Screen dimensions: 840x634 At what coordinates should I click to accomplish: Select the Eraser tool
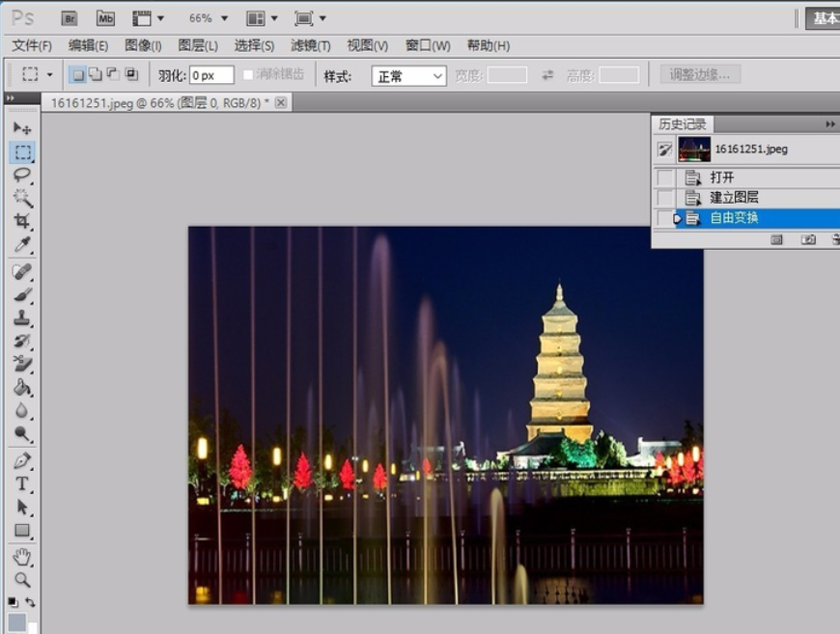pyautogui.click(x=22, y=364)
